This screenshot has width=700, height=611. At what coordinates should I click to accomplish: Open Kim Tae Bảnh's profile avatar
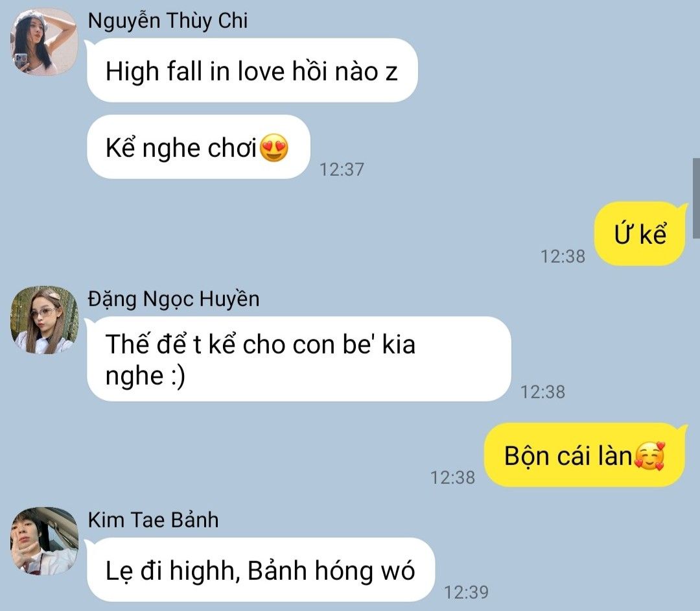pyautogui.click(x=44, y=541)
